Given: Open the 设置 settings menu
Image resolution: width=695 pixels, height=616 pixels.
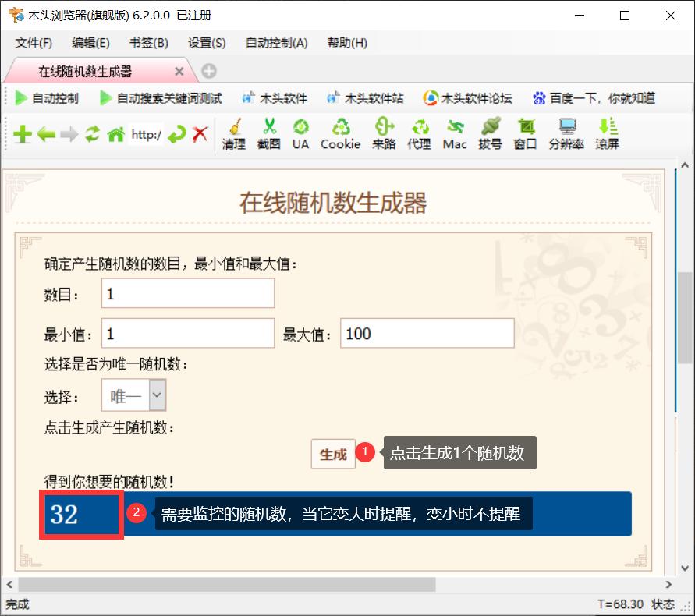Looking at the screenshot, I should pos(206,43).
